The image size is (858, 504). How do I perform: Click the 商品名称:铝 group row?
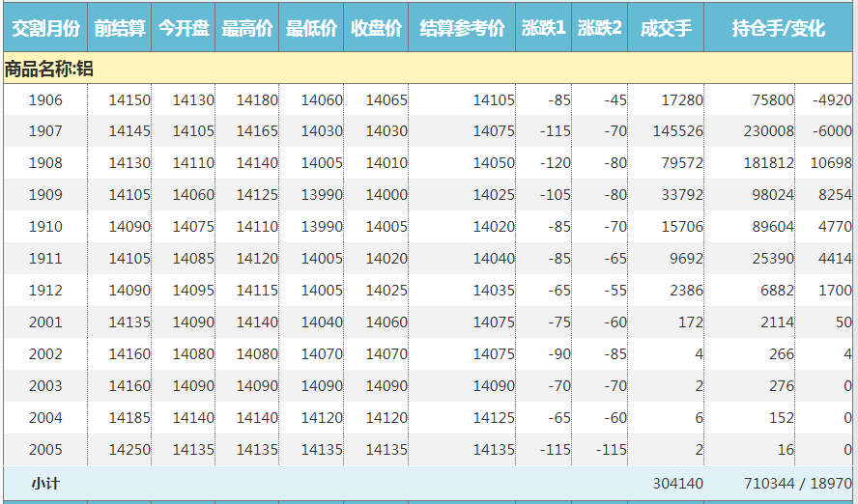coord(49,69)
